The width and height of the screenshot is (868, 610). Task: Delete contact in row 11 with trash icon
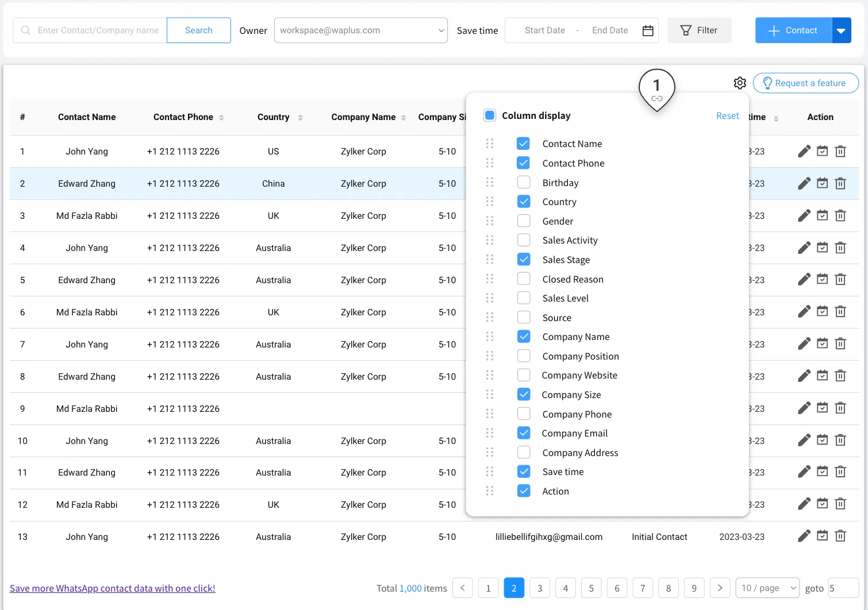[840, 472]
